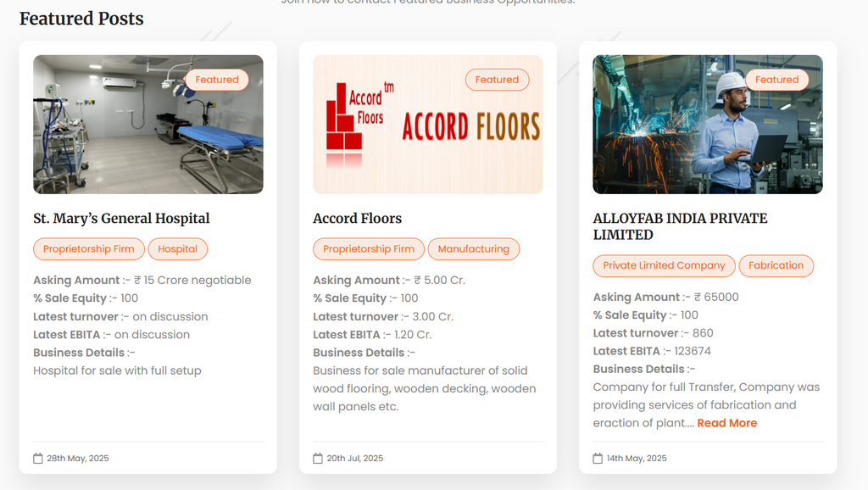Click calendar icon beside 28th May, 2025
The image size is (868, 490).
37,459
